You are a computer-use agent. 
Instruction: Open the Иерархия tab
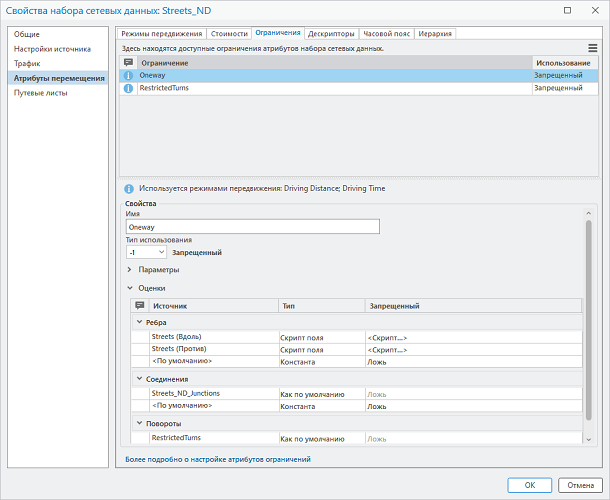coord(434,33)
